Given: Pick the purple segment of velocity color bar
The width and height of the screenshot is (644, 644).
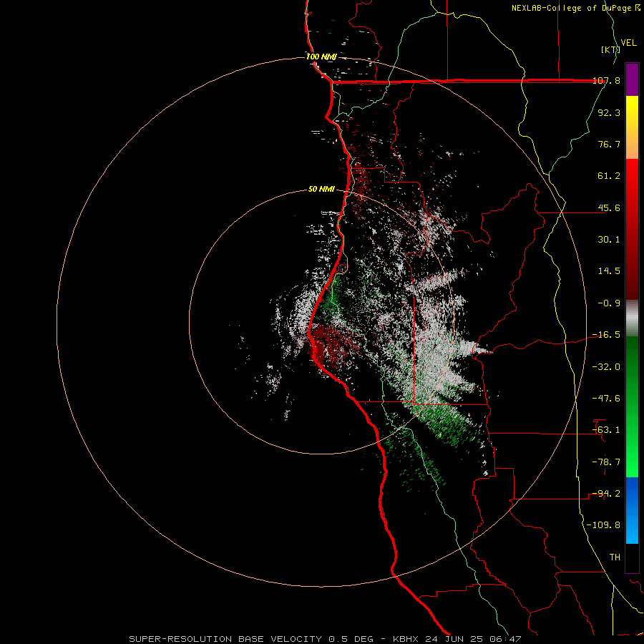Looking at the screenshot, I should pyautogui.click(x=632, y=79).
